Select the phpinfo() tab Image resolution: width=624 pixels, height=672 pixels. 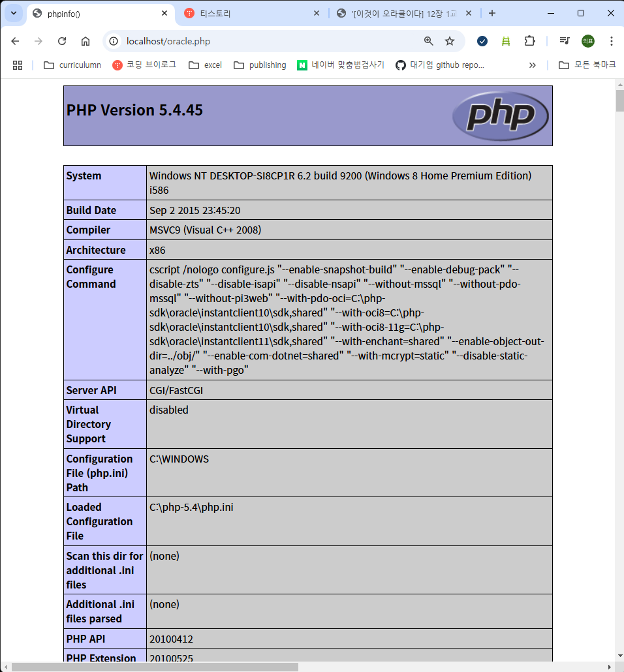point(101,14)
